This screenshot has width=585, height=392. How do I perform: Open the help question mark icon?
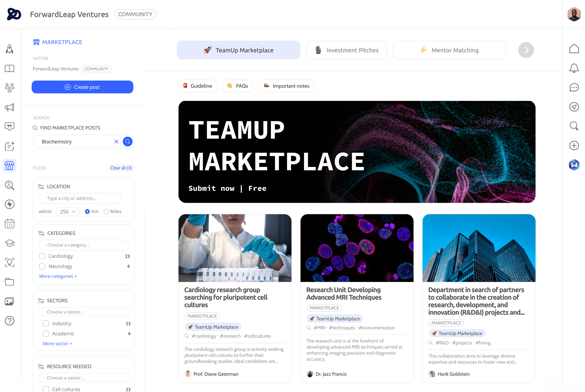coord(10,320)
